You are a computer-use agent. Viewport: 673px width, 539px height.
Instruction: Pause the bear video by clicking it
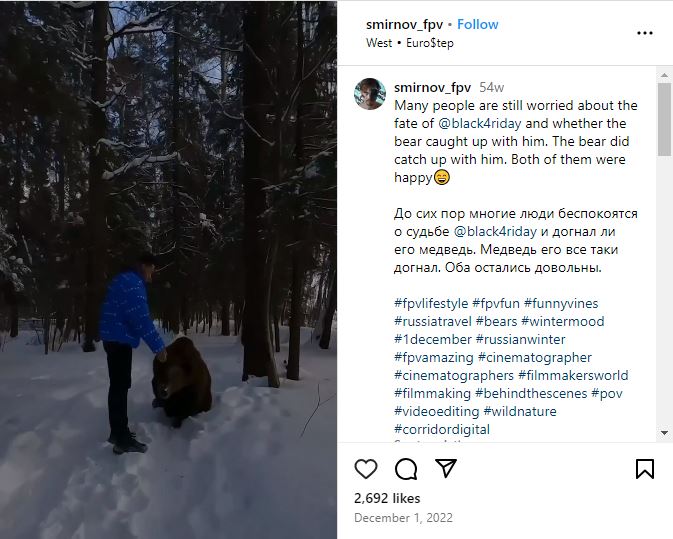[x=168, y=270]
